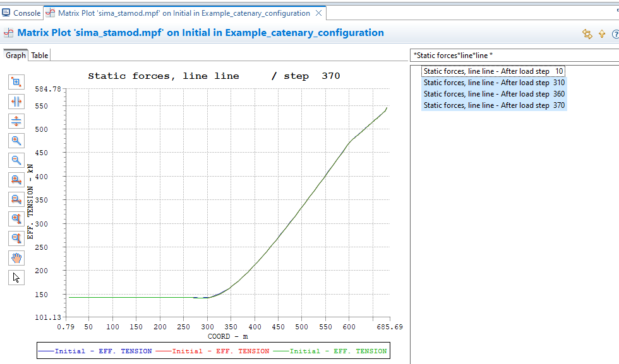
Task: Click the zoom in vertically icon
Action: coord(16,219)
